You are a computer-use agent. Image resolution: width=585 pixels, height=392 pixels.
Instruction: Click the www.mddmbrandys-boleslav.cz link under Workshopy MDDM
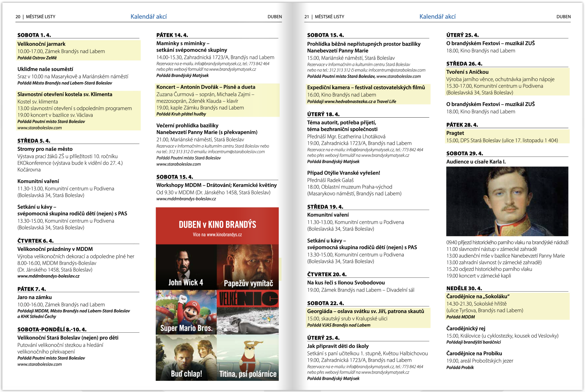(x=186, y=199)
